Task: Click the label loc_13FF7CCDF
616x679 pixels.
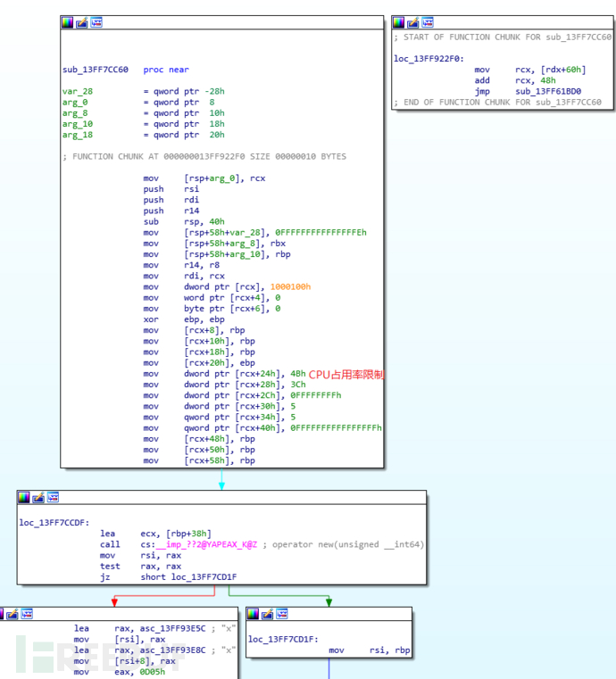Action: click(x=54, y=523)
